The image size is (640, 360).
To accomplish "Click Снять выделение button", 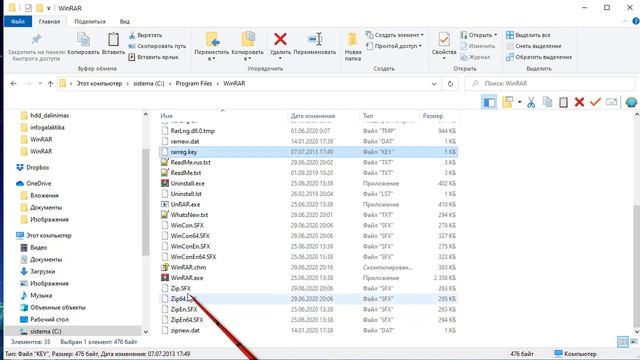I will [534, 46].
